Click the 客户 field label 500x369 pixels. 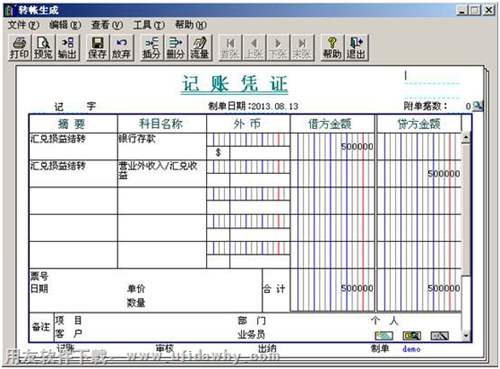click(69, 333)
